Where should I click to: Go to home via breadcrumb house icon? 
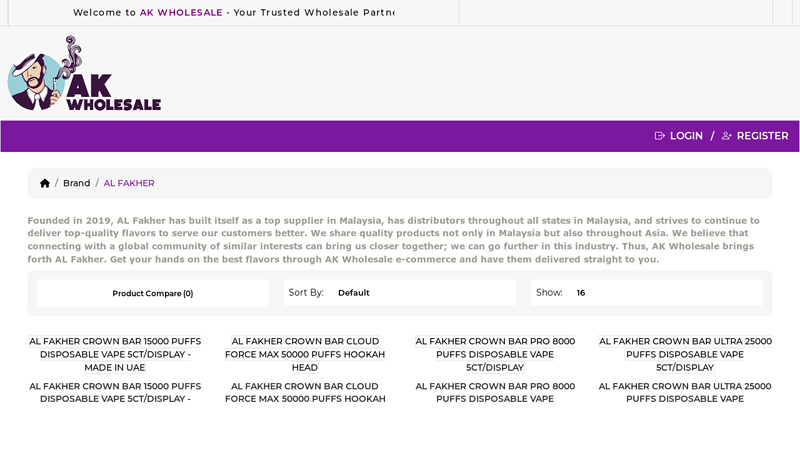pos(45,183)
